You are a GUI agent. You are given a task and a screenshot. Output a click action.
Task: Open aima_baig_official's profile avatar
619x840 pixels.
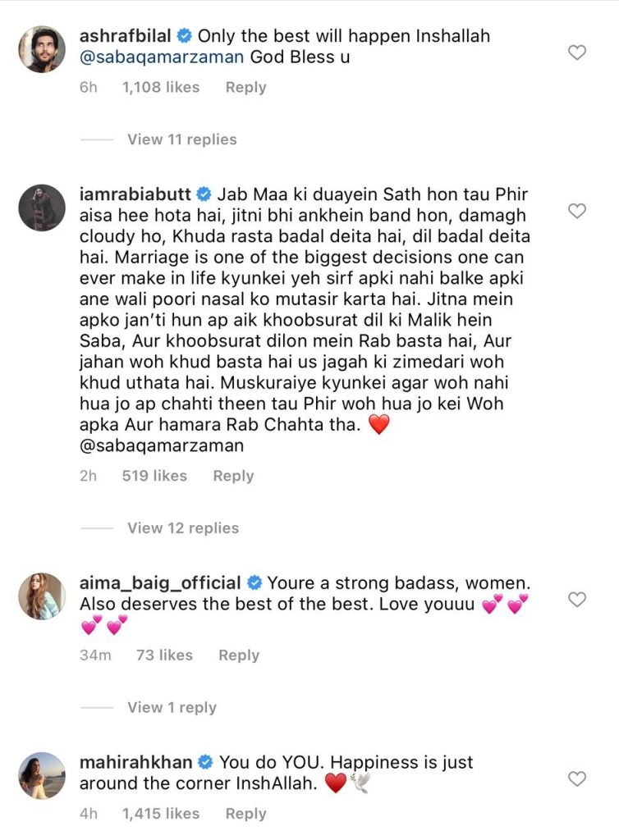pos(42,596)
